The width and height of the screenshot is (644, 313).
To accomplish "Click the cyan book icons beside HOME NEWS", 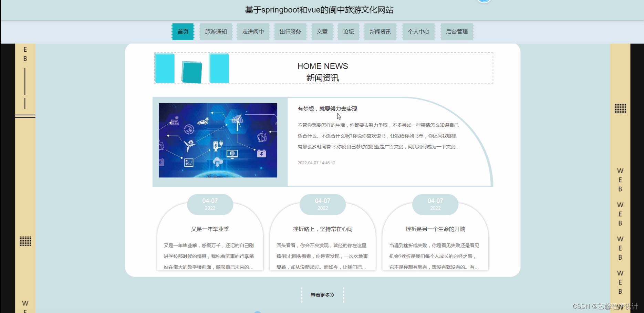I will pos(191,68).
